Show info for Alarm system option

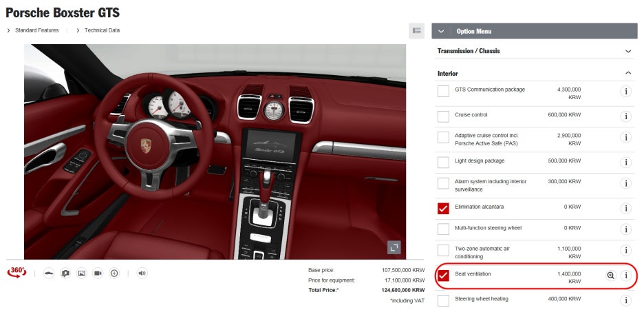pyautogui.click(x=625, y=183)
